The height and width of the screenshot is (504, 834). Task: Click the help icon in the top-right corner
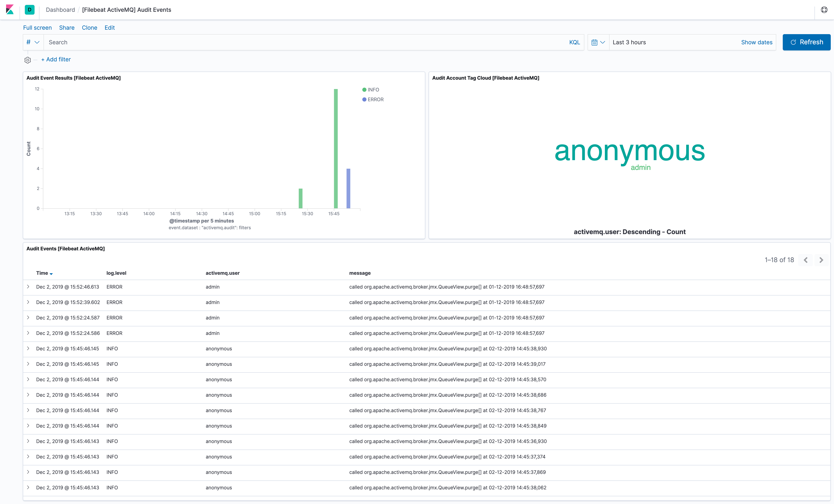[x=824, y=10]
